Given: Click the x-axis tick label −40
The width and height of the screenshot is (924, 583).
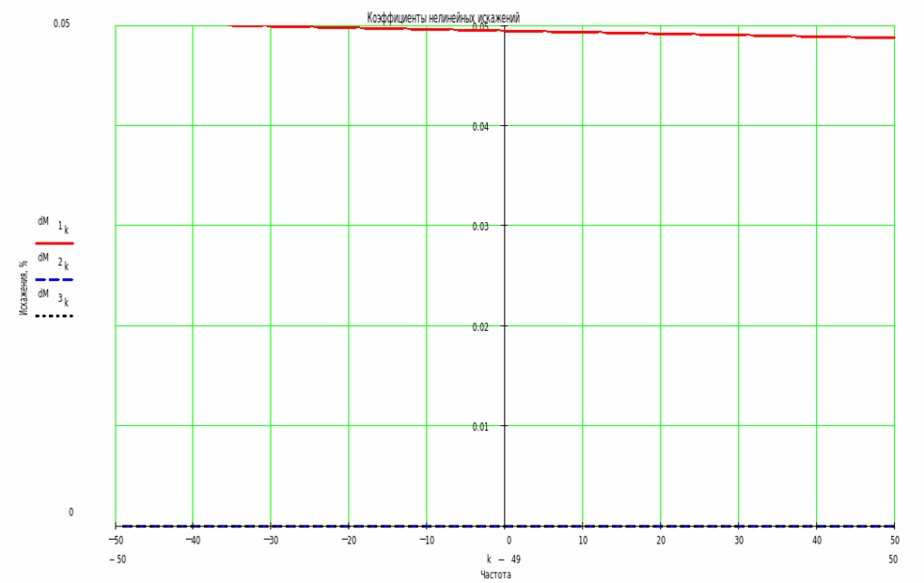Looking at the screenshot, I should (193, 540).
